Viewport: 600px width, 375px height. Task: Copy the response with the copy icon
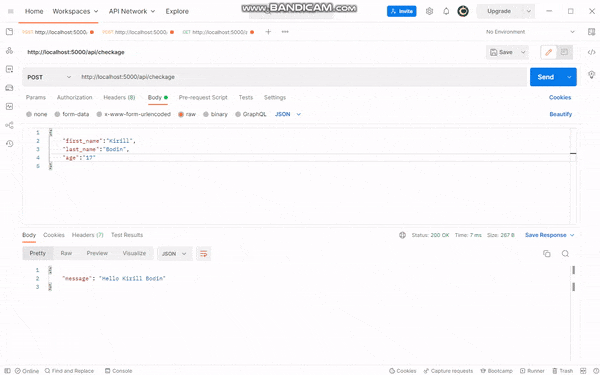(547, 253)
